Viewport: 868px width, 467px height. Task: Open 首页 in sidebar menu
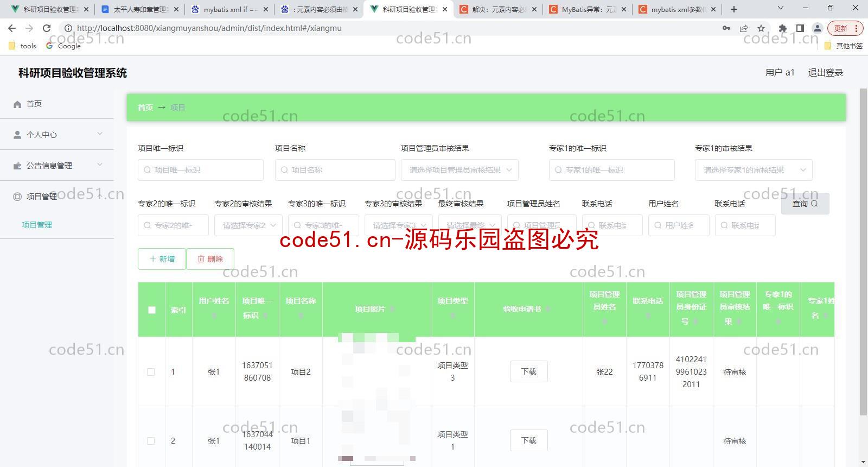57,104
